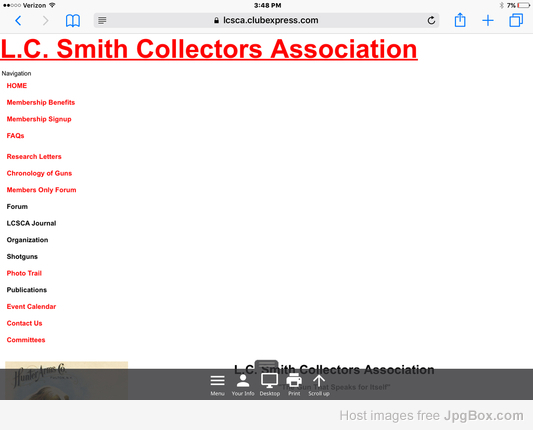Open the Event Calendar menu entry
The width and height of the screenshot is (533, 430).
(x=31, y=307)
